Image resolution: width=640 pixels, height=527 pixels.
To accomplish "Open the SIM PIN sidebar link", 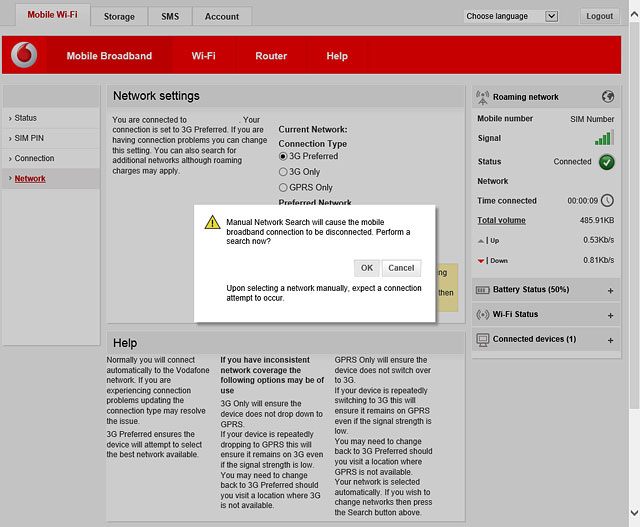I will coord(29,138).
